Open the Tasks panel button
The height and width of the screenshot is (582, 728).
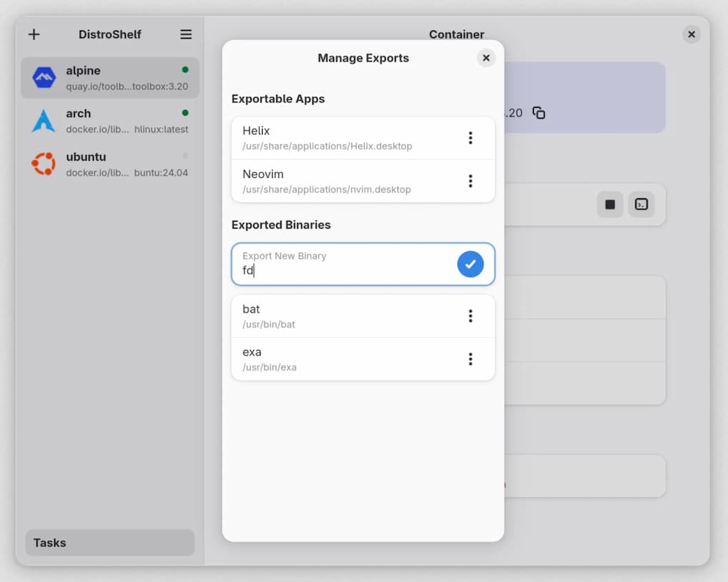(110, 543)
